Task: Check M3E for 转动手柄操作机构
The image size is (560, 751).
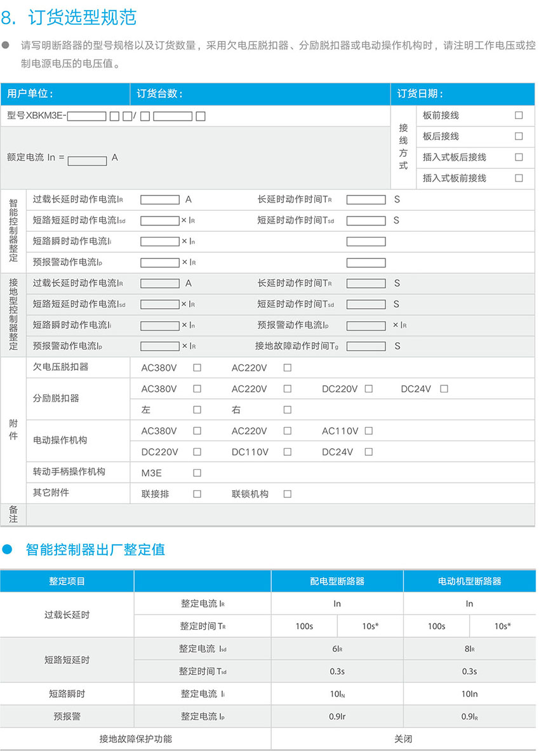Action: [x=197, y=473]
